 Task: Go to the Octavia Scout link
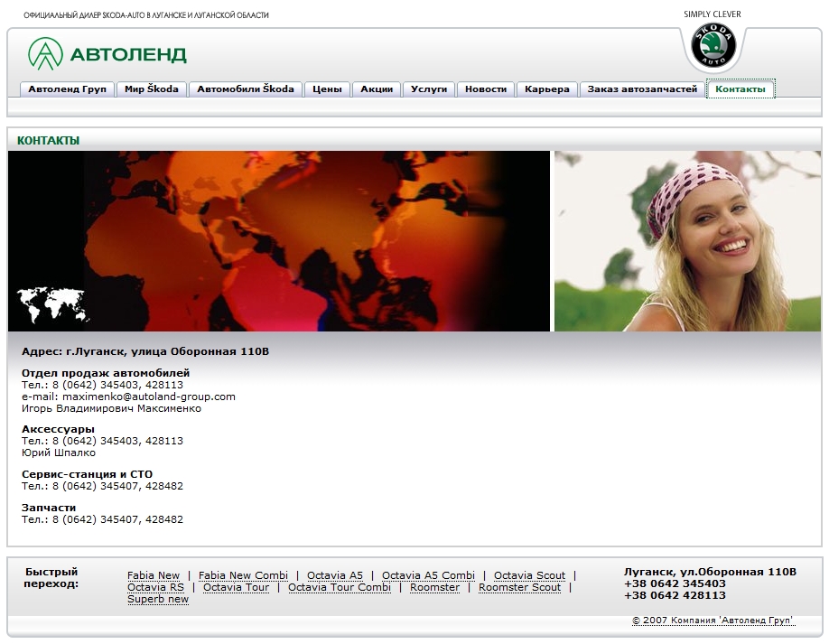pyautogui.click(x=529, y=575)
